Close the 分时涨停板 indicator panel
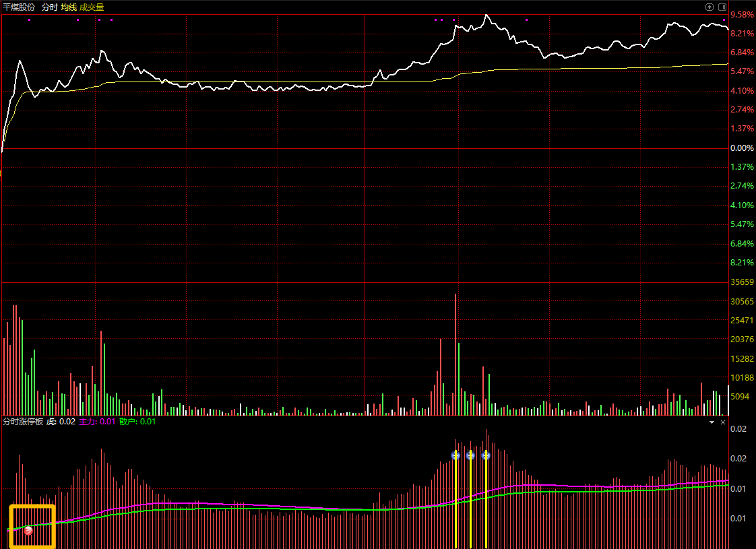Viewport: 756px width, 549px height. [723, 422]
